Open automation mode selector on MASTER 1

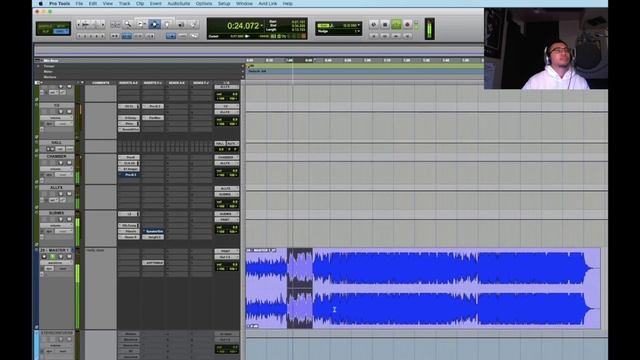[x=63, y=269]
